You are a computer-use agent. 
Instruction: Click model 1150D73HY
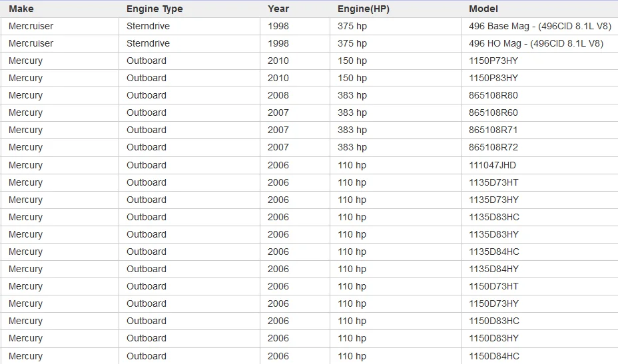(x=494, y=303)
